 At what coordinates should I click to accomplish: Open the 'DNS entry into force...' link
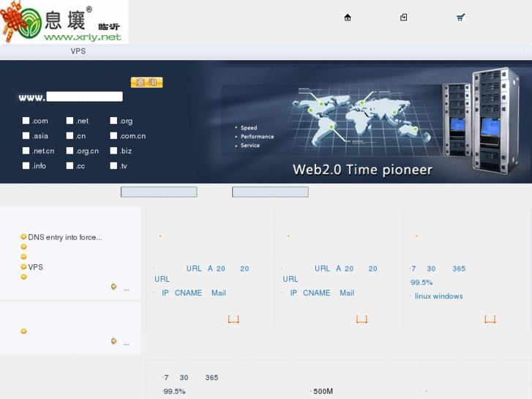pos(64,237)
